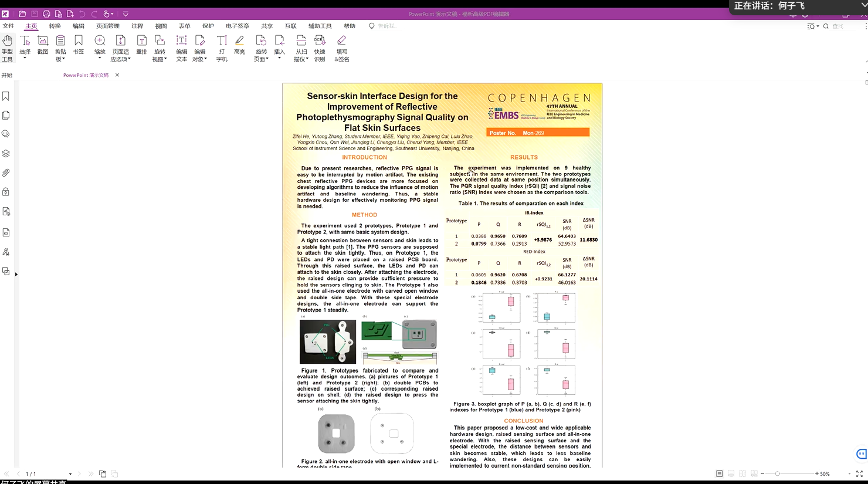
Task: Open the Convert (转换) ribbon tab
Action: pyautogui.click(x=55, y=26)
